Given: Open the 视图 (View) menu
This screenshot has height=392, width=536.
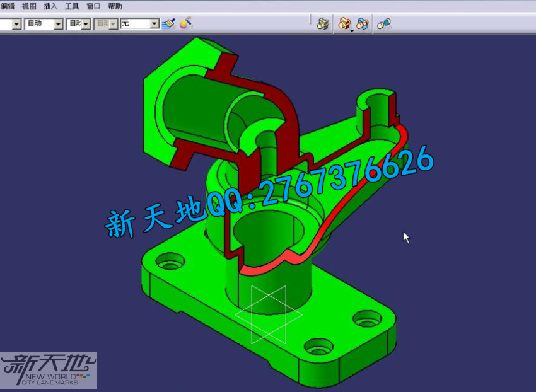Looking at the screenshot, I should coord(29,6).
